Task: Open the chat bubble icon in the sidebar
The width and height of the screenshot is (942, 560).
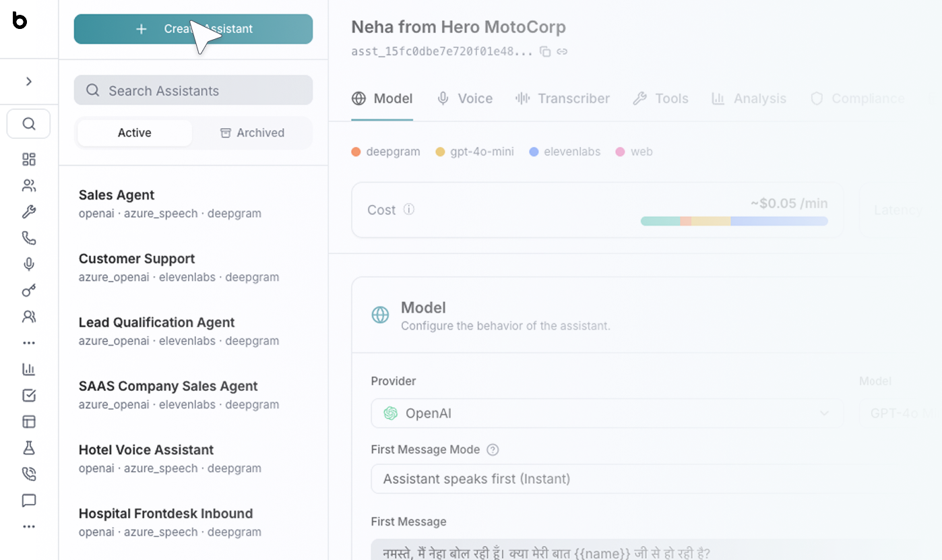Action: pyautogui.click(x=29, y=501)
